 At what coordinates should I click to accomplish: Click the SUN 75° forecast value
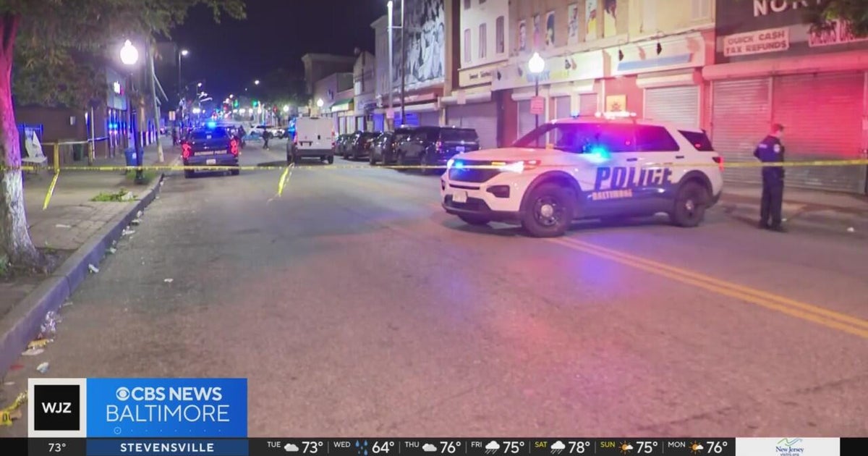[x=647, y=447]
